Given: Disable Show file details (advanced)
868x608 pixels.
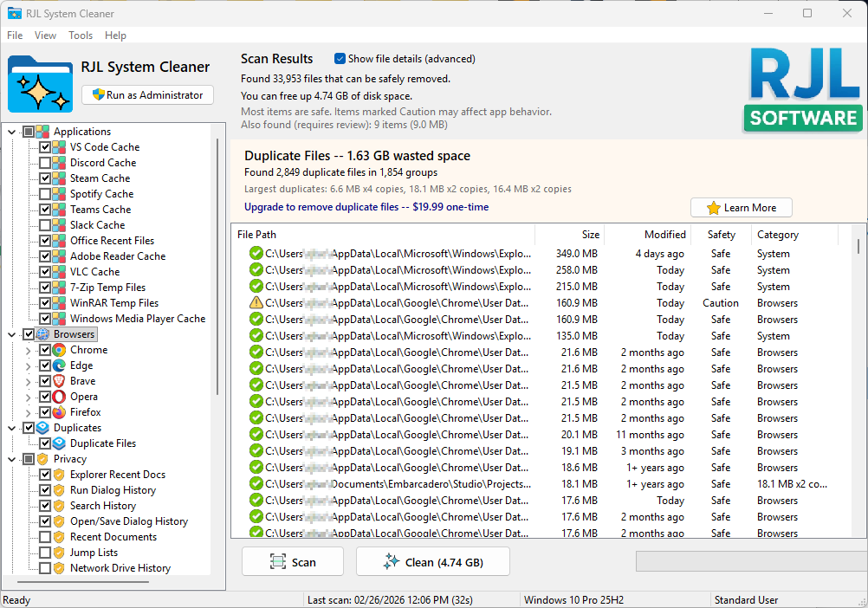Looking at the screenshot, I should pos(340,59).
